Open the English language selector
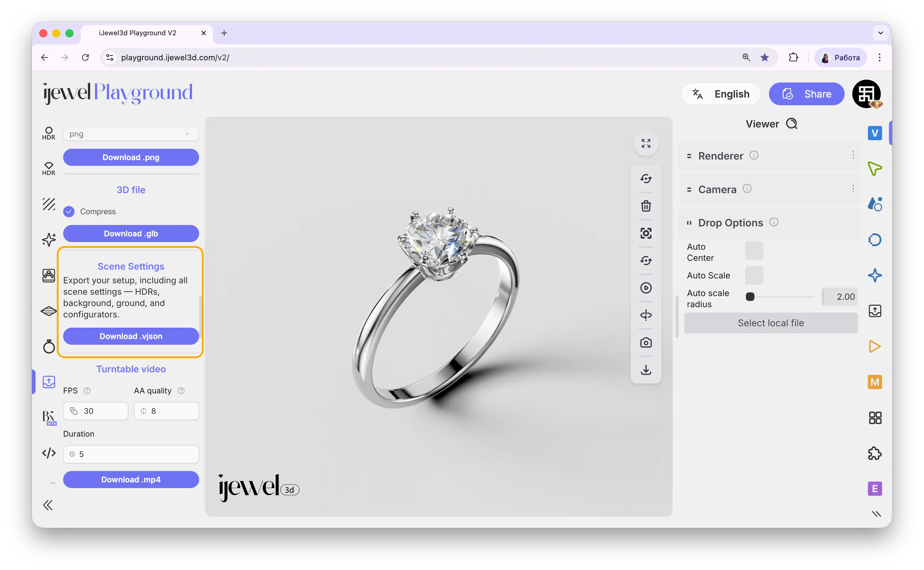Screen dimensions: 924x570 coord(720,94)
